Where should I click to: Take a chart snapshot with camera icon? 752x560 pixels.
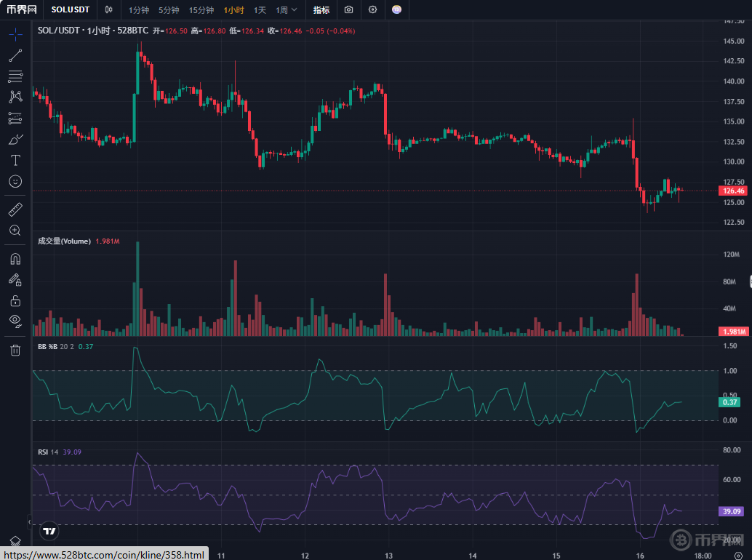(x=349, y=10)
